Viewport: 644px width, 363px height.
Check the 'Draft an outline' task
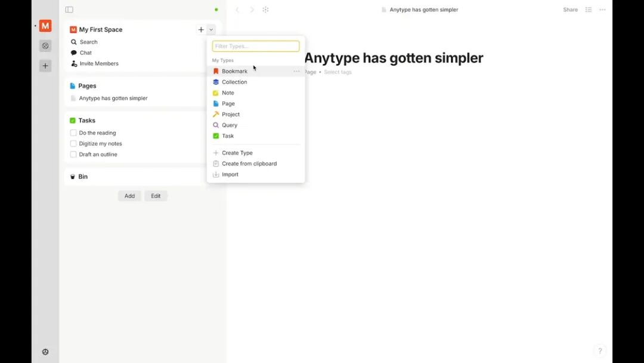(73, 154)
